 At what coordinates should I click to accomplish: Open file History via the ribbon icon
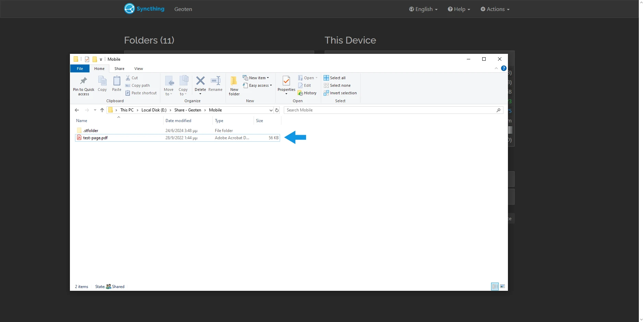(x=307, y=93)
